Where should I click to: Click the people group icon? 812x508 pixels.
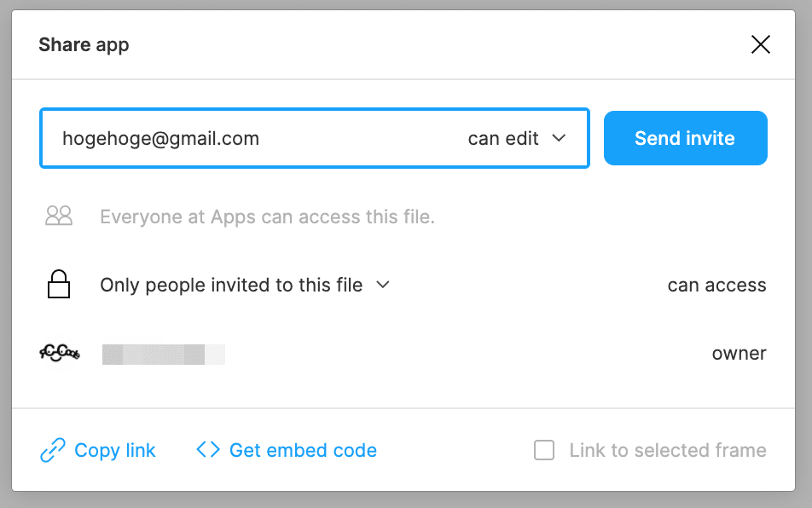(x=59, y=216)
